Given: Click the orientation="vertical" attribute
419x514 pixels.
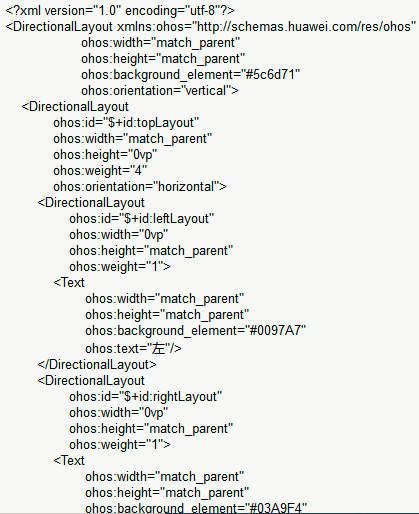Looking at the screenshot, I should [160, 91].
